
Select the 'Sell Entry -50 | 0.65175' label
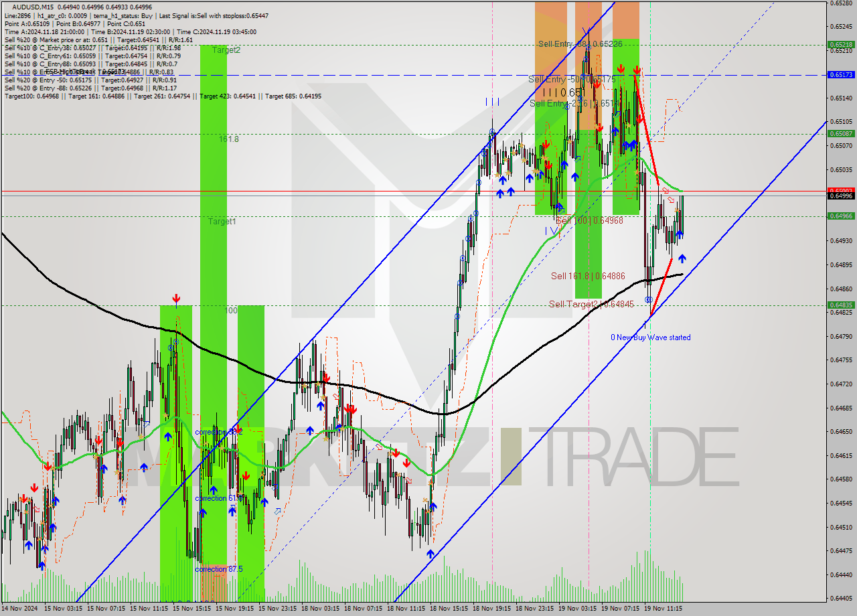[x=571, y=80]
